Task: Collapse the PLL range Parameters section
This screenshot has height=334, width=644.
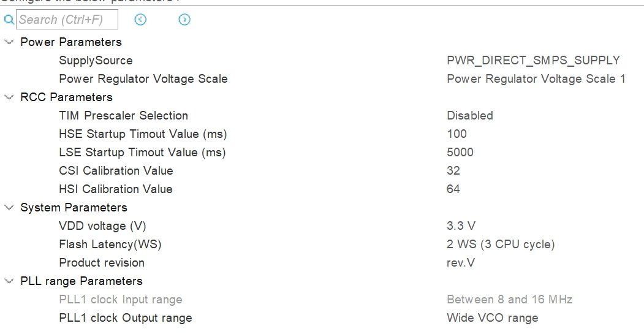Action: pos(9,281)
